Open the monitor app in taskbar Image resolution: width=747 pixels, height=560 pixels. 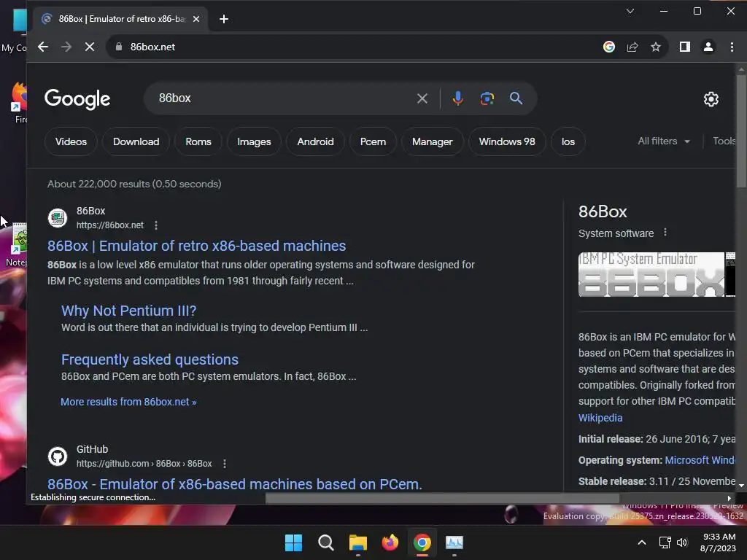click(454, 542)
